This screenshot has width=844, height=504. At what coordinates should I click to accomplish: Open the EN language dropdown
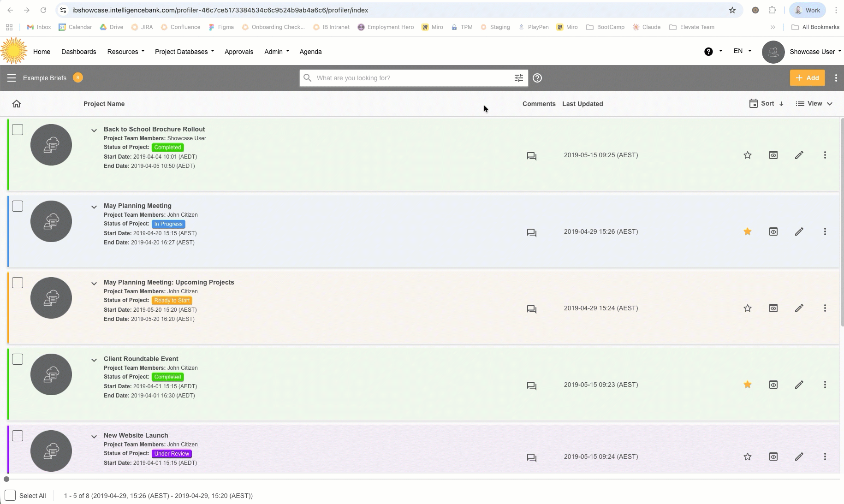[x=742, y=51]
